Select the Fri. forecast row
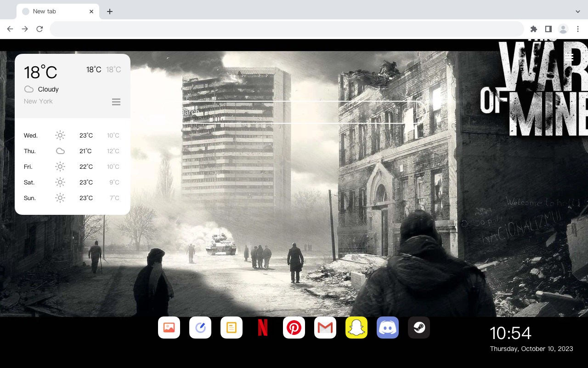Viewport: 588px width, 368px height. (x=73, y=167)
